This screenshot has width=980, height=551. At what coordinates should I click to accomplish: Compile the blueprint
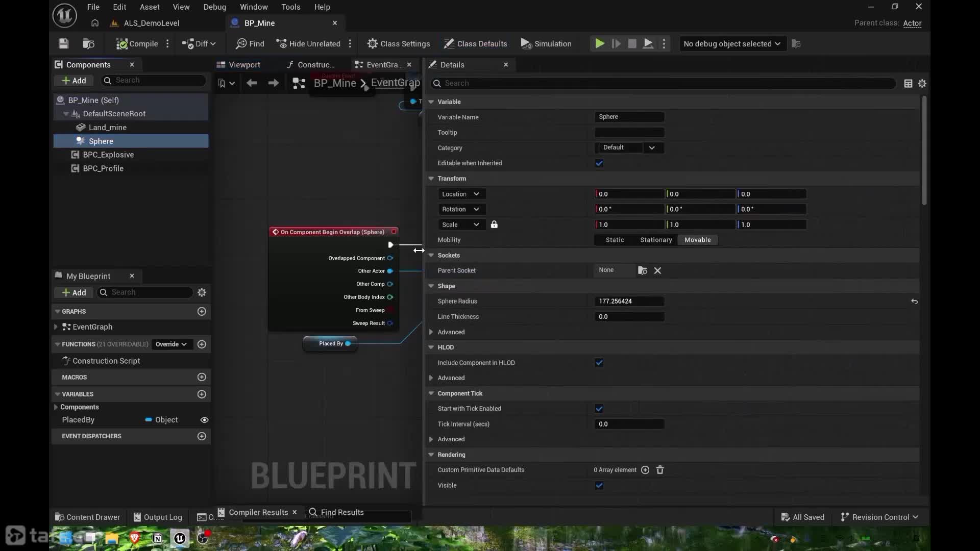pos(137,44)
